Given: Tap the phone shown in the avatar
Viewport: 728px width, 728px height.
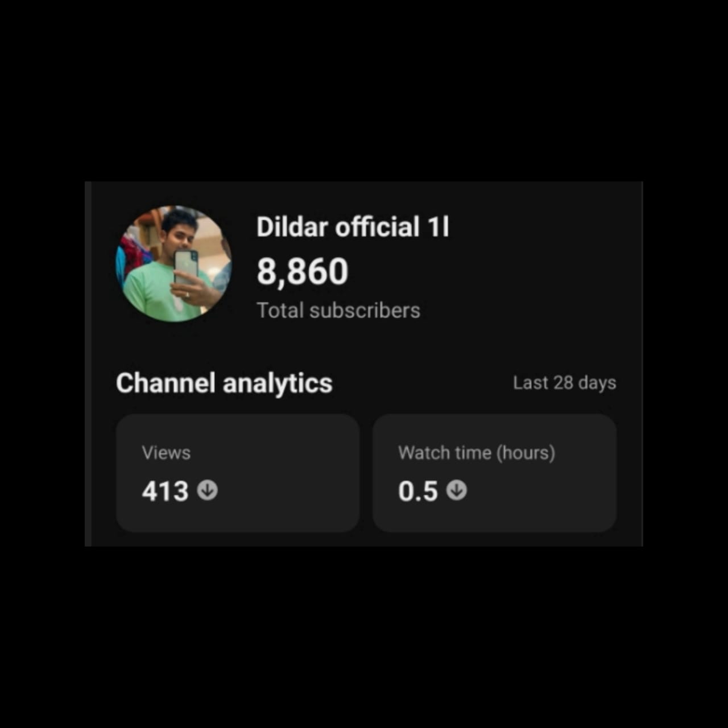Looking at the screenshot, I should [x=186, y=267].
